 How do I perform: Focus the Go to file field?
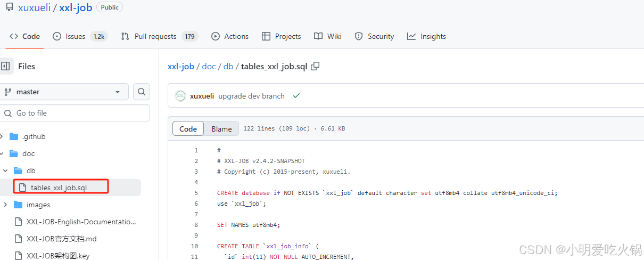click(75, 113)
